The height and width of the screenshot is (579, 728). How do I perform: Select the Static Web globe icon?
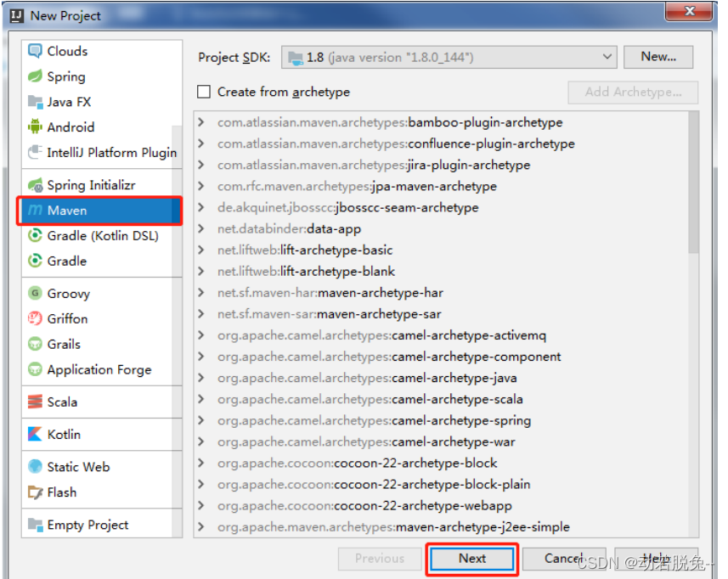tap(36, 466)
